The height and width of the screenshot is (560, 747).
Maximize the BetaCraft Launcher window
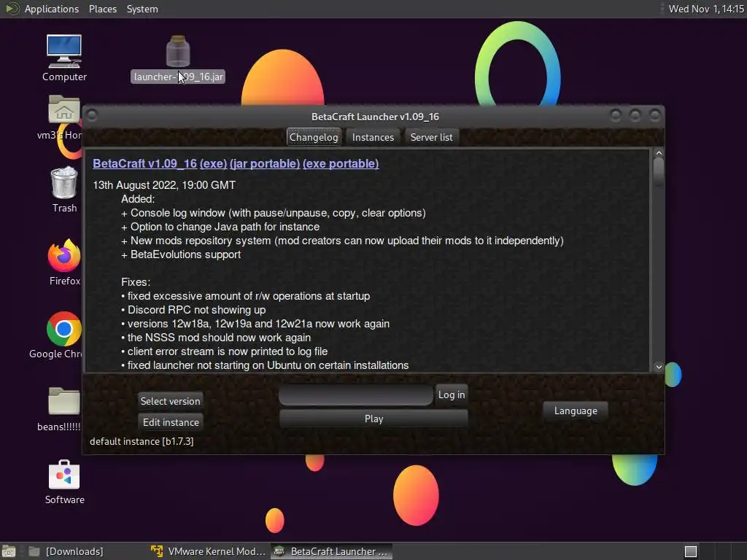tap(635, 115)
